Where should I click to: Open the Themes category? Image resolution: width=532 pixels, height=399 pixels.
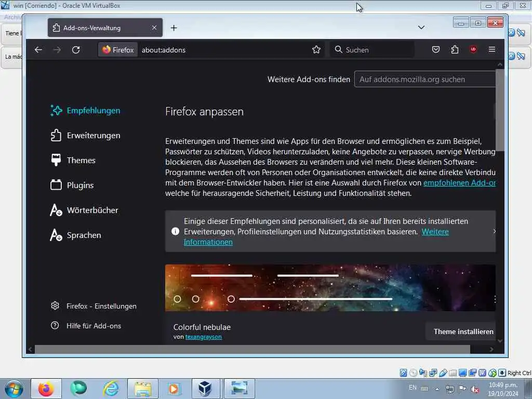(73, 160)
